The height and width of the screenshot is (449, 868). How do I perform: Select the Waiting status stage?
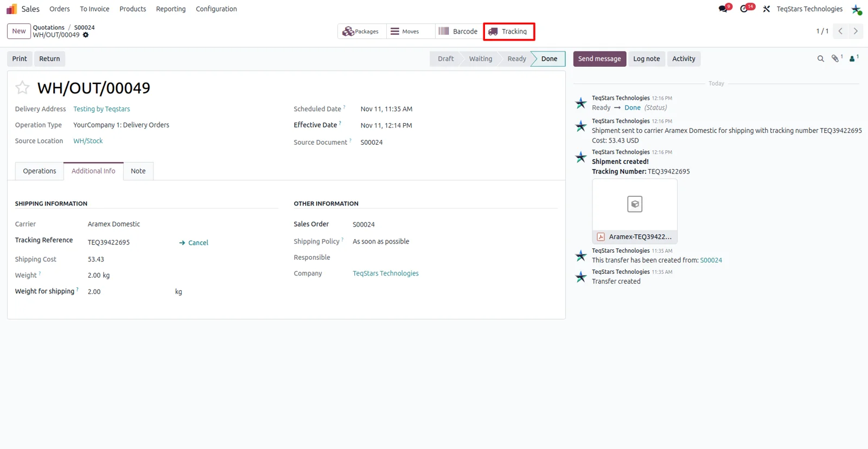pyautogui.click(x=481, y=59)
